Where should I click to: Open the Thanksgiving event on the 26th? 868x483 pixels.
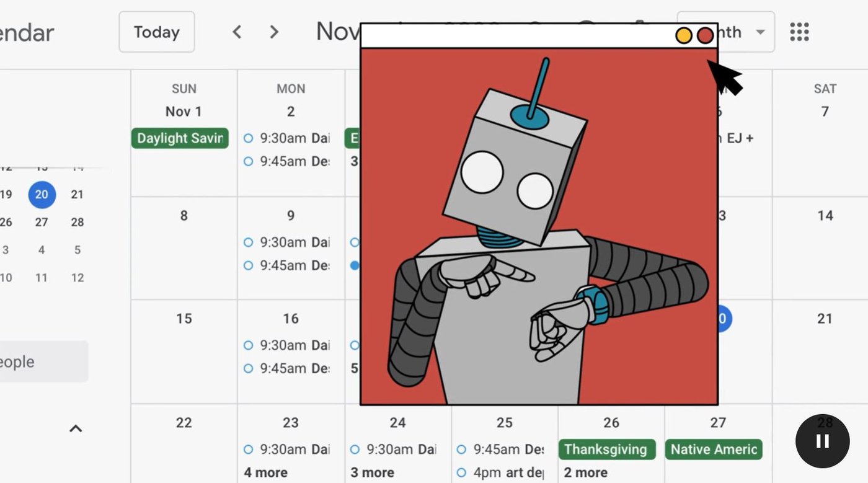tap(606, 450)
